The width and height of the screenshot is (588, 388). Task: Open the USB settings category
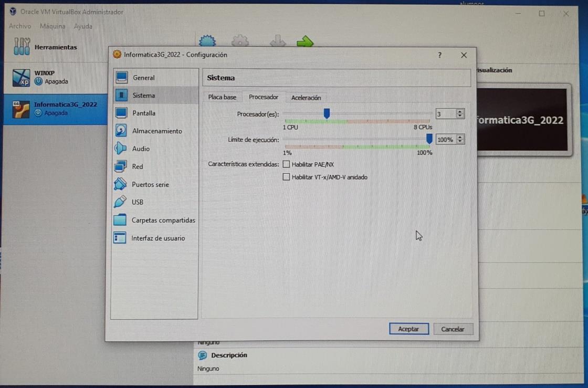click(x=155, y=202)
